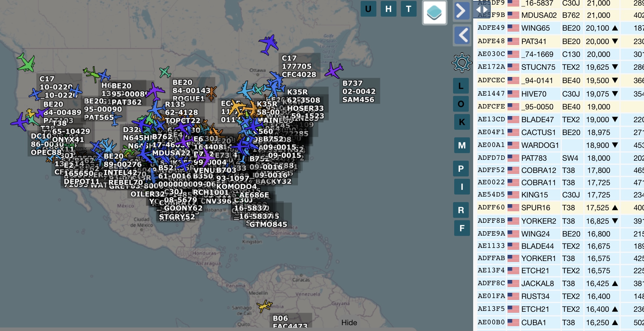Toggle the M map button

[x=462, y=145]
